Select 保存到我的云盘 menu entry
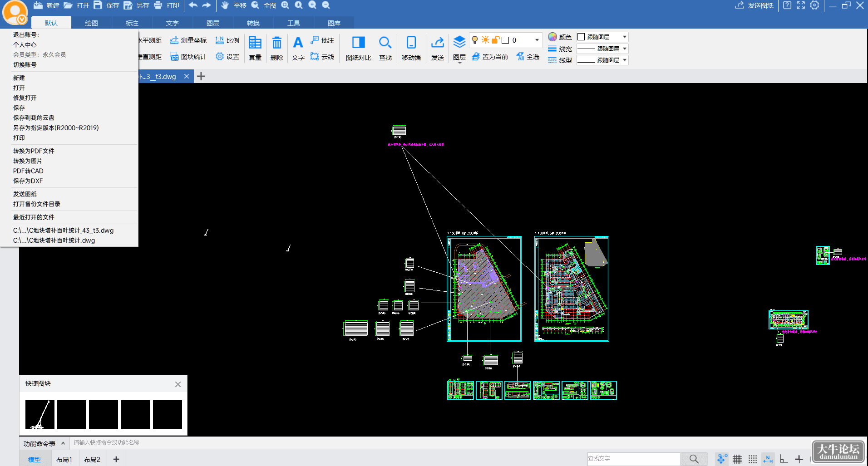 pyautogui.click(x=34, y=118)
